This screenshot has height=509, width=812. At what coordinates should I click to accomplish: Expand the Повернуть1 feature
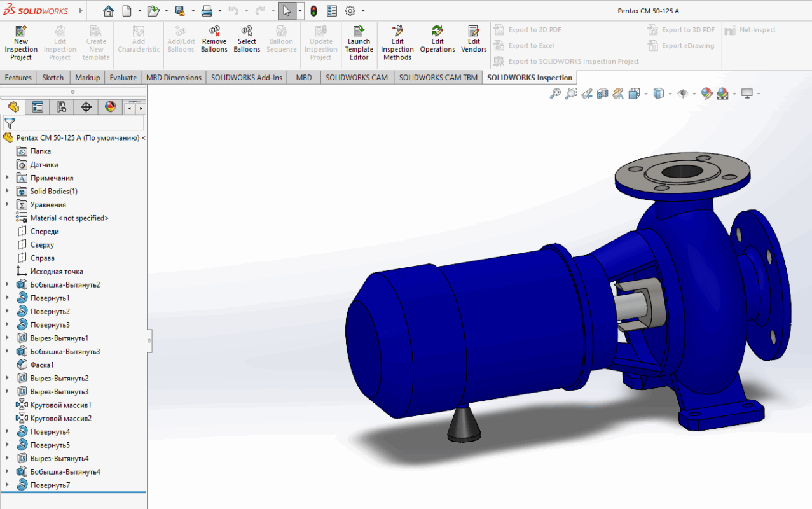click(x=7, y=298)
